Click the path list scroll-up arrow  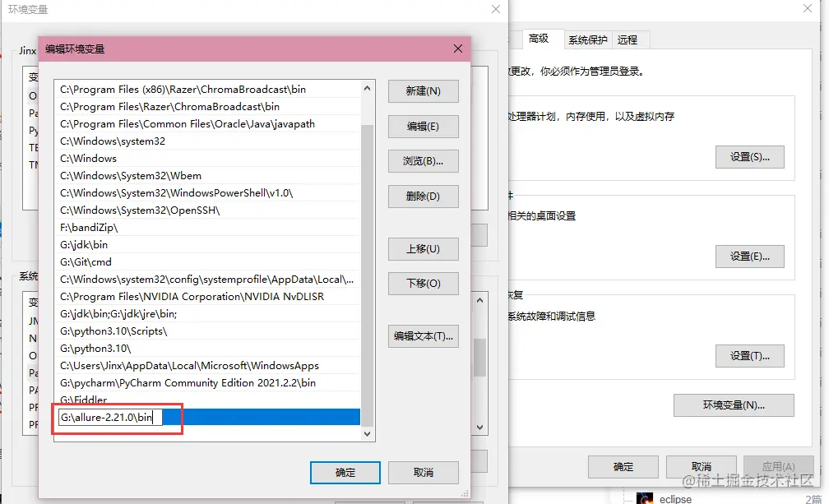click(x=368, y=88)
